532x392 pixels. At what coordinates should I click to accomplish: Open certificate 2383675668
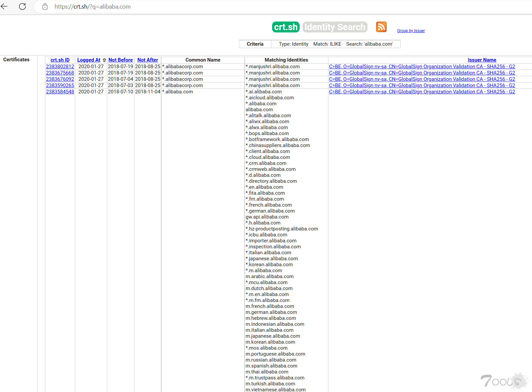point(60,73)
